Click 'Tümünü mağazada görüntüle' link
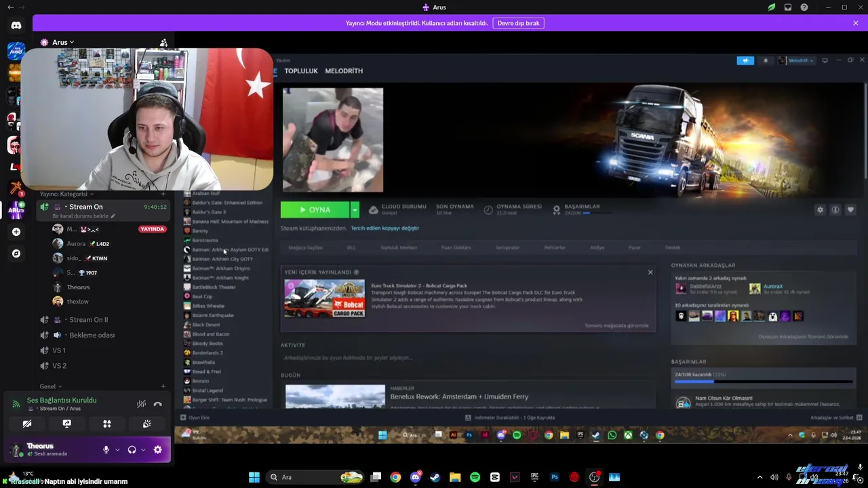This screenshot has width=868, height=488. pyautogui.click(x=616, y=326)
